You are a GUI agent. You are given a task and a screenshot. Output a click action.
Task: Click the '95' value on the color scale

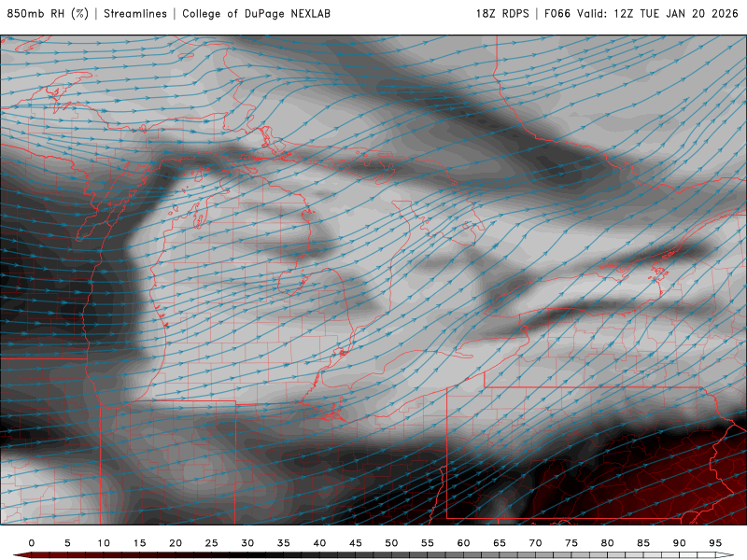pyautogui.click(x=715, y=543)
